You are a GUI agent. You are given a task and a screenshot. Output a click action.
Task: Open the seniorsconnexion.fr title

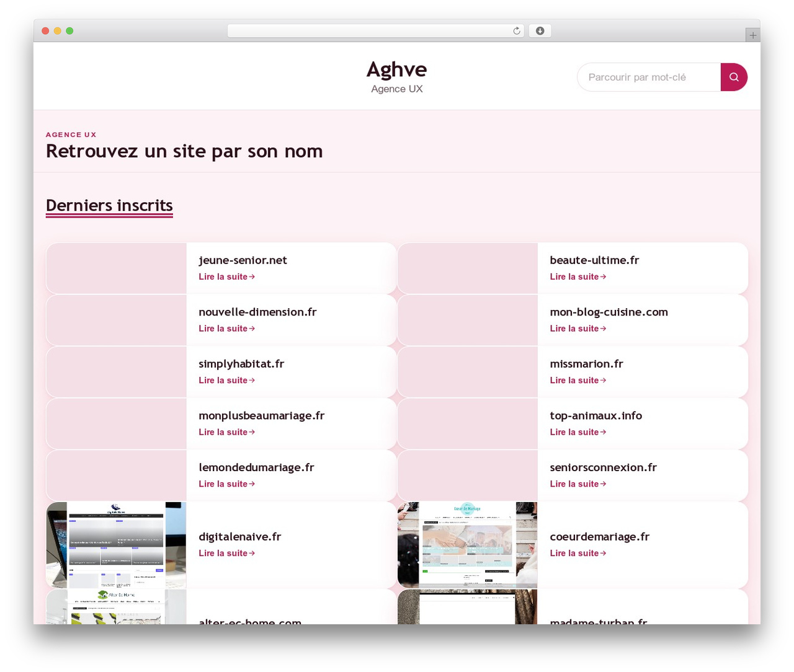click(603, 467)
